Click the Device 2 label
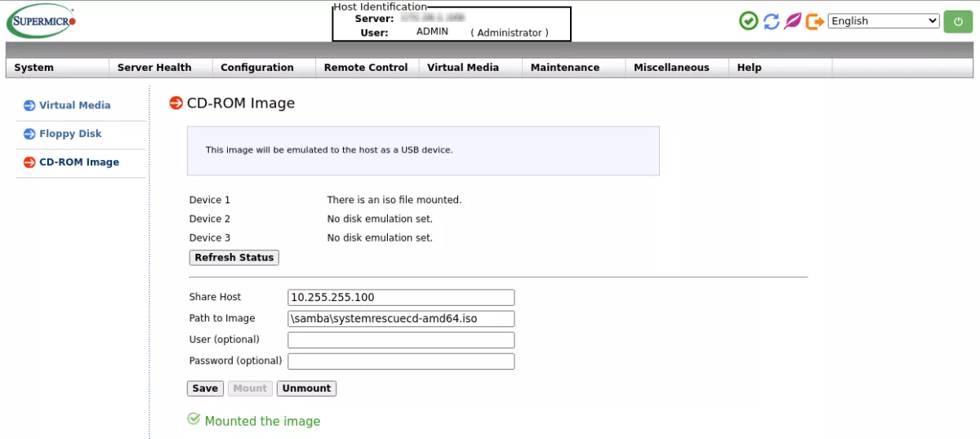 (210, 219)
